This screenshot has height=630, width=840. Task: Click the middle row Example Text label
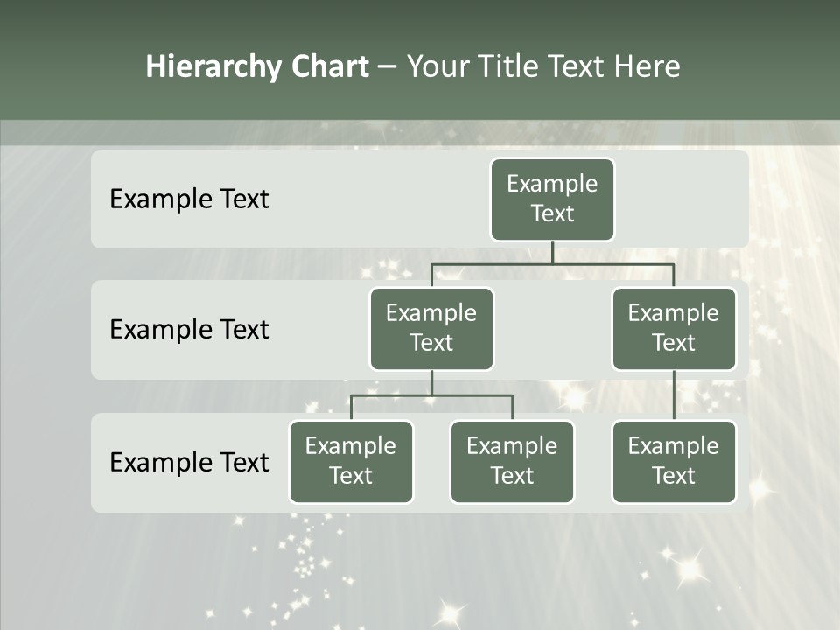tap(188, 330)
